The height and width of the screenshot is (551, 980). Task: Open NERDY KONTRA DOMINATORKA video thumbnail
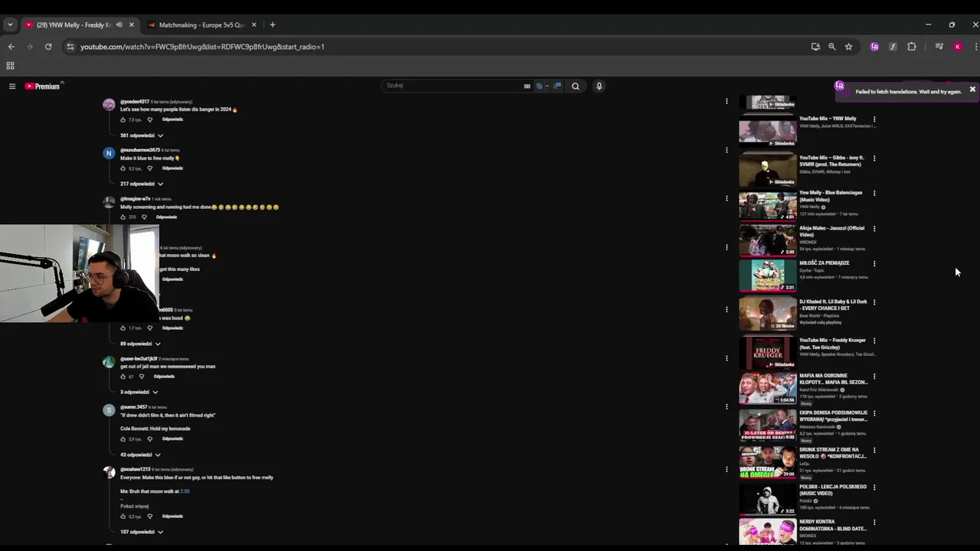tap(767, 532)
